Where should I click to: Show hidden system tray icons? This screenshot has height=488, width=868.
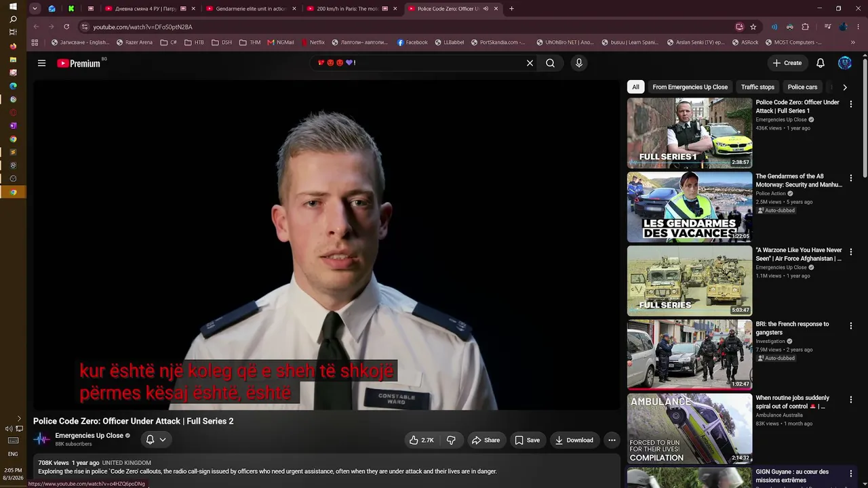coord(18,419)
